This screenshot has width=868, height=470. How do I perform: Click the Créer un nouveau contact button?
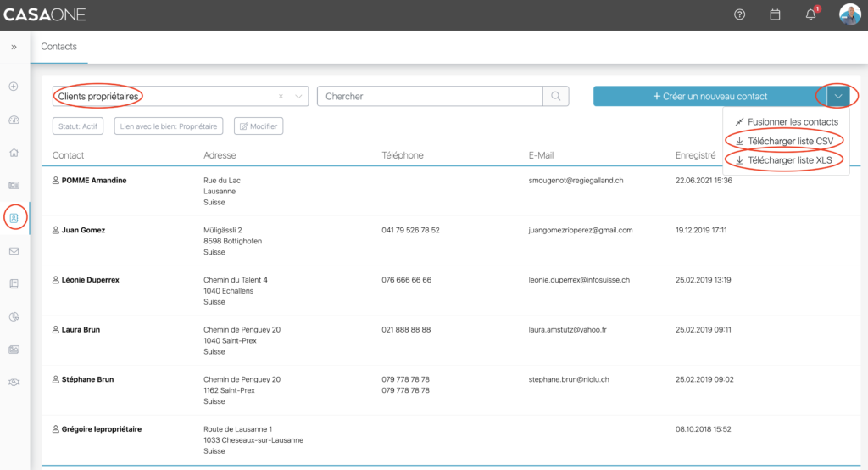coord(704,96)
